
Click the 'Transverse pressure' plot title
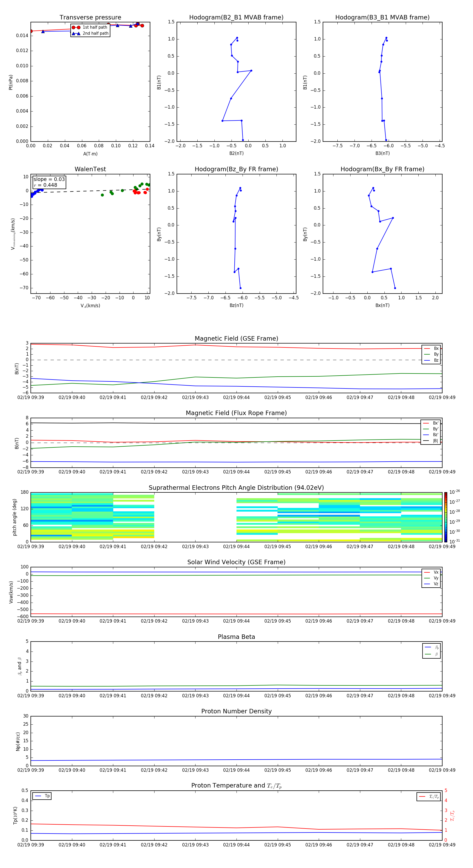tap(90, 18)
